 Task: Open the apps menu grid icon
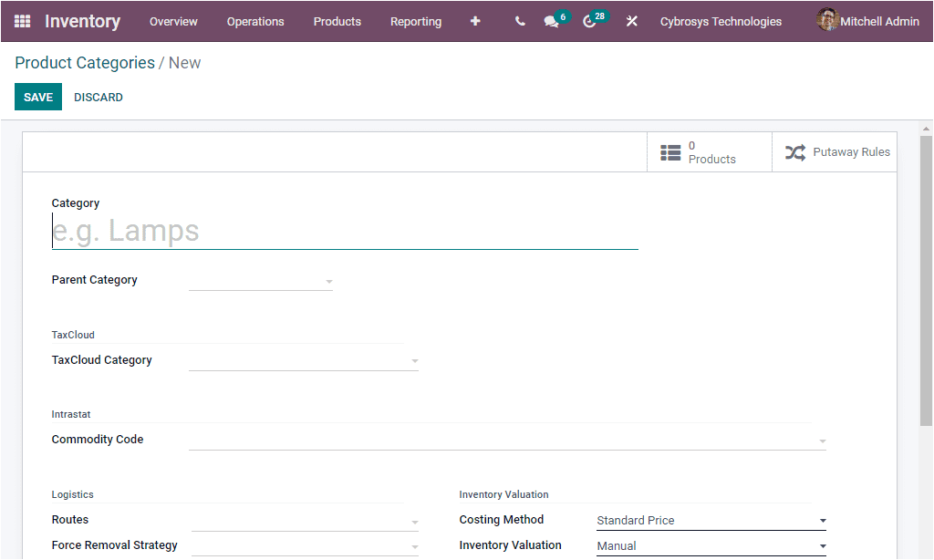tap(22, 21)
